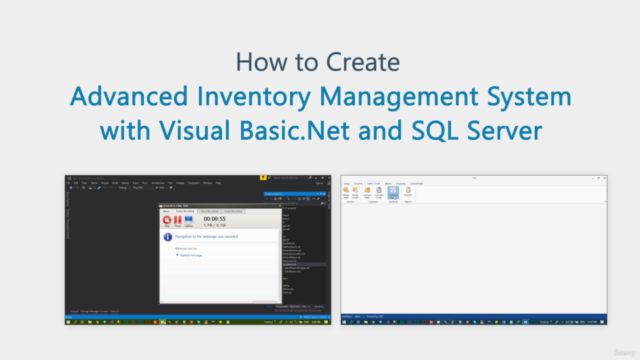Viewport: 640px width, 360px height.
Task: Open the Invoices ribbon tab
Action: [358, 184]
